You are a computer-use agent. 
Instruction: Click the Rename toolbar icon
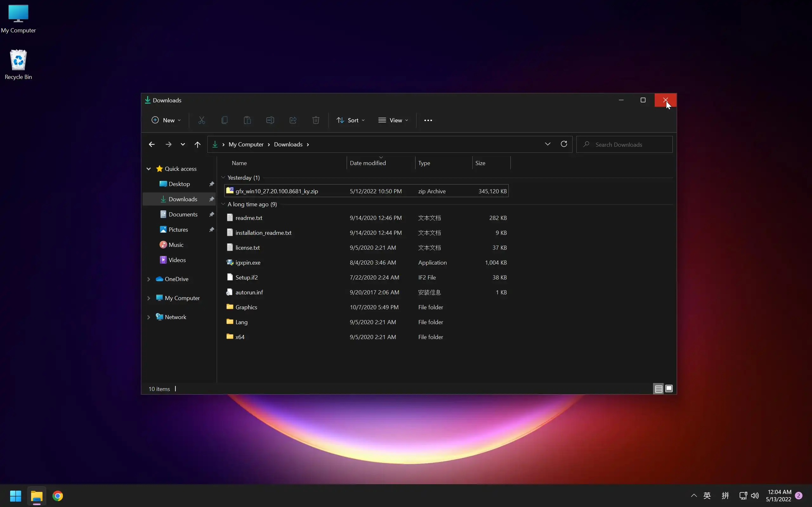pyautogui.click(x=270, y=120)
